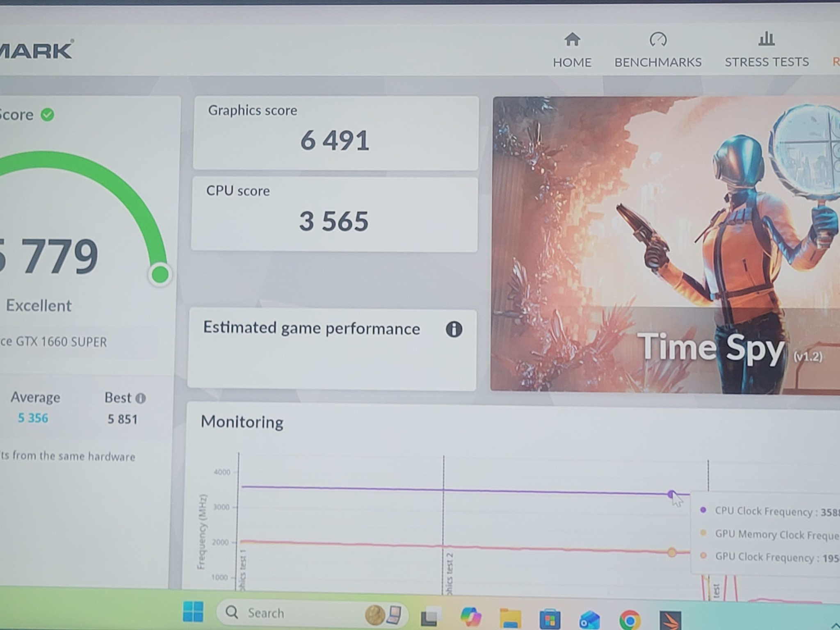Click the 3DMark taskbar icon
This screenshot has width=840, height=630.
670,621
